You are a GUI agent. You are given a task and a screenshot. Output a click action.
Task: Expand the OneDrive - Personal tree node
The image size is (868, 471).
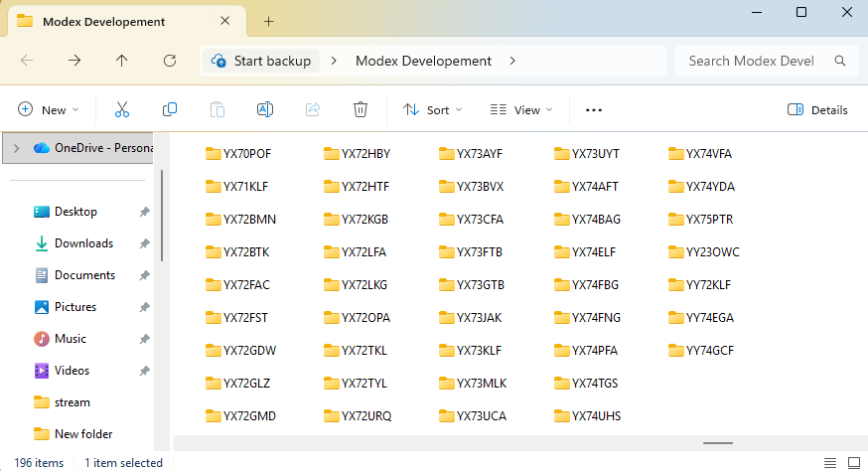[x=16, y=148]
